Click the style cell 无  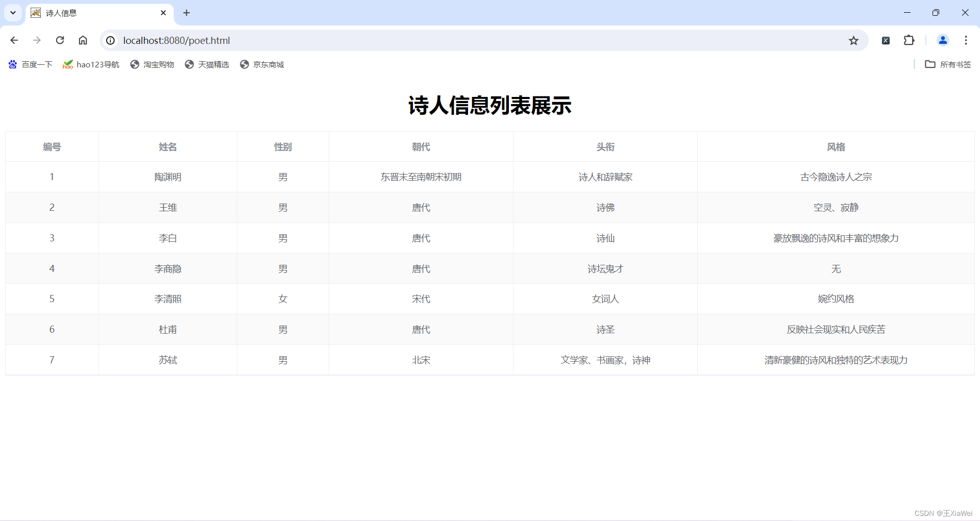point(836,269)
